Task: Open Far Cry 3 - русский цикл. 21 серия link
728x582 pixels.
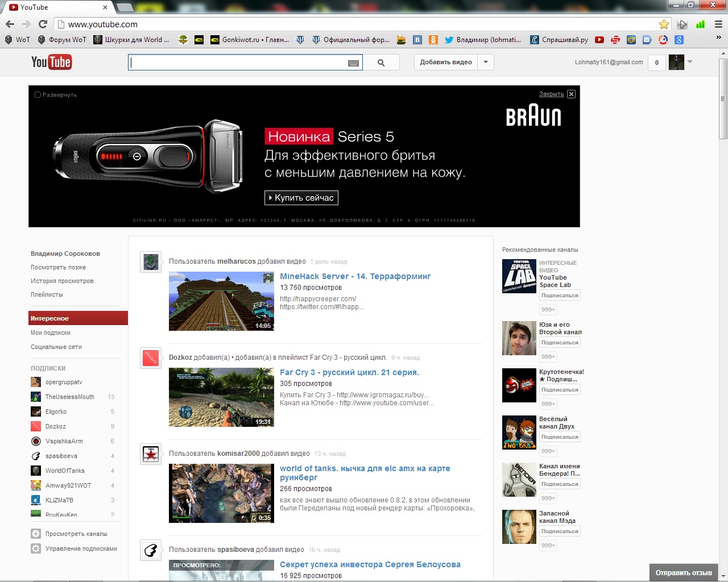Action: (x=349, y=372)
